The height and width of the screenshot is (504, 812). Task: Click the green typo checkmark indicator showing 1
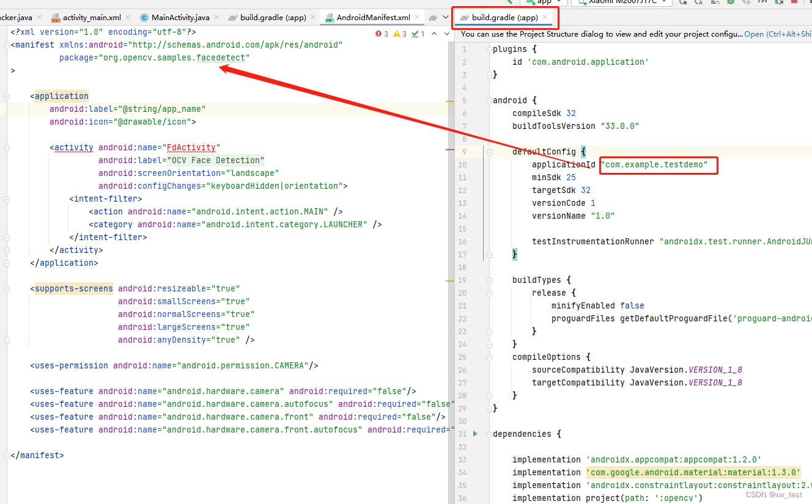(418, 34)
